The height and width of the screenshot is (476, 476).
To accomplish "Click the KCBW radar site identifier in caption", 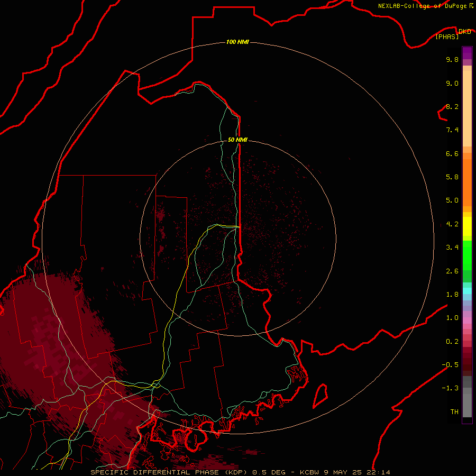I will click(311, 472).
